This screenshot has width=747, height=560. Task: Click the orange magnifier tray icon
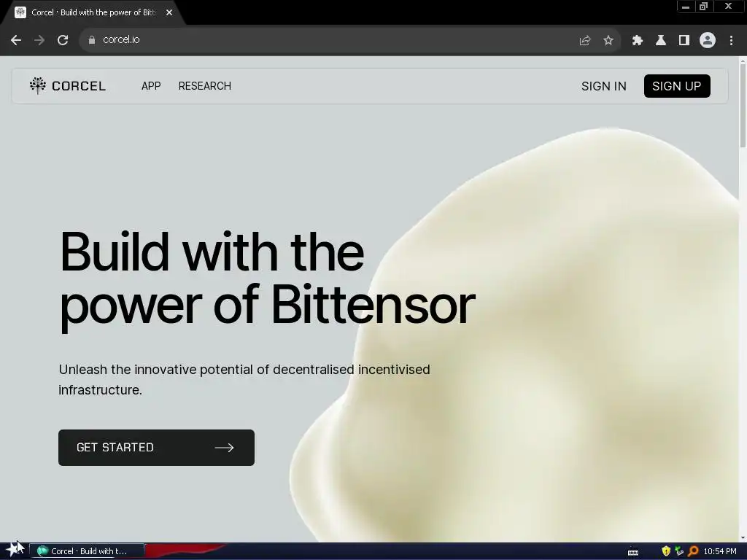[693, 551]
